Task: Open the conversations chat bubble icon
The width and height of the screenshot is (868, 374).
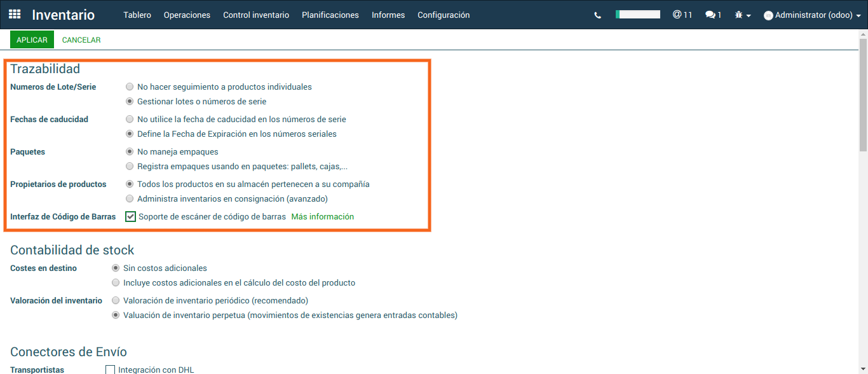Action: click(x=713, y=15)
